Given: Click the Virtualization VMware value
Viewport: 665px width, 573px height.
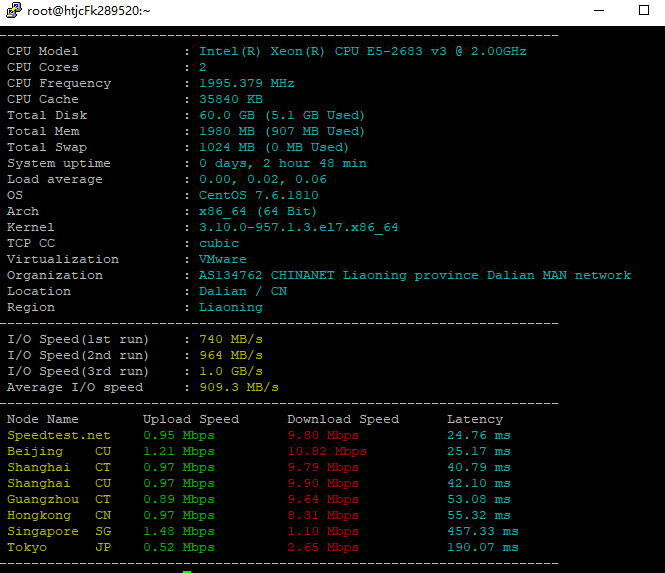Looking at the screenshot, I should click(223, 259).
